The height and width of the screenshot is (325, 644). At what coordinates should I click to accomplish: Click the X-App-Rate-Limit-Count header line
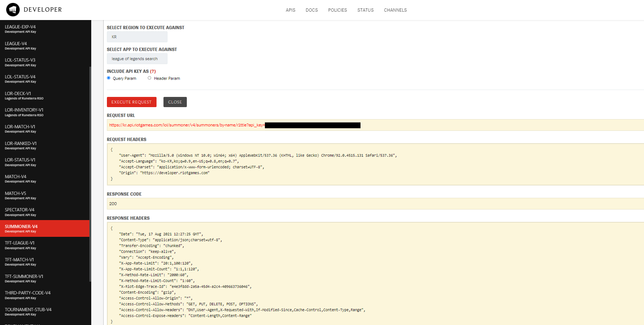tap(159, 269)
